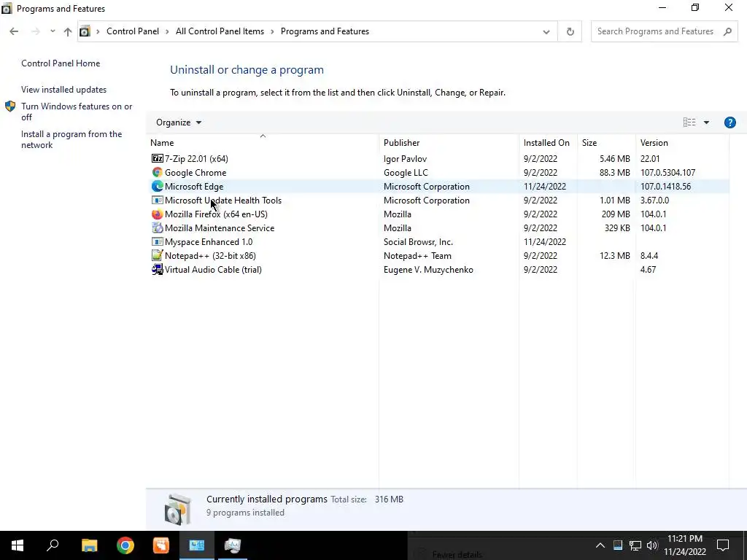Viewport: 747px width, 560px height.
Task: Expand chevron after All Control Panel Items
Action: pyautogui.click(x=272, y=31)
